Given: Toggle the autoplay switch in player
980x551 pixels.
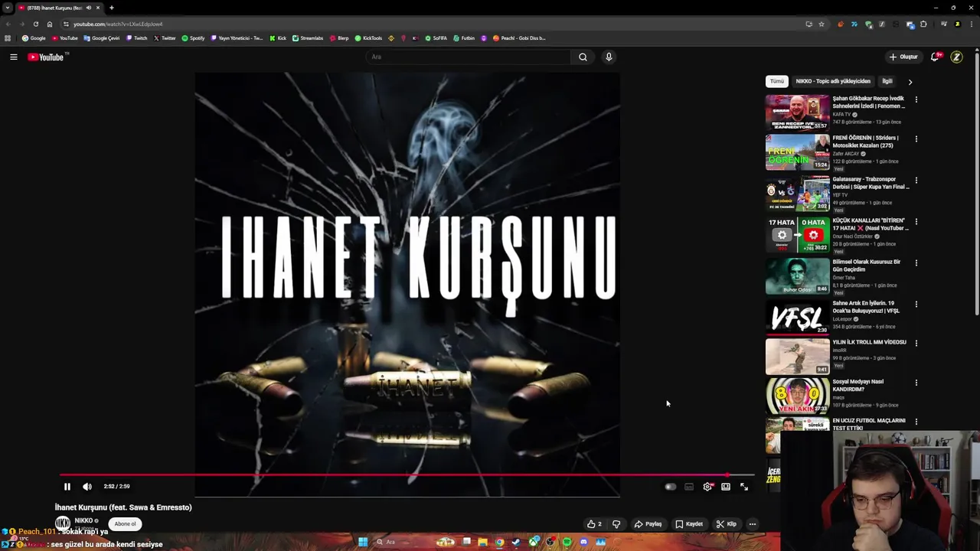Looking at the screenshot, I should coord(670,487).
